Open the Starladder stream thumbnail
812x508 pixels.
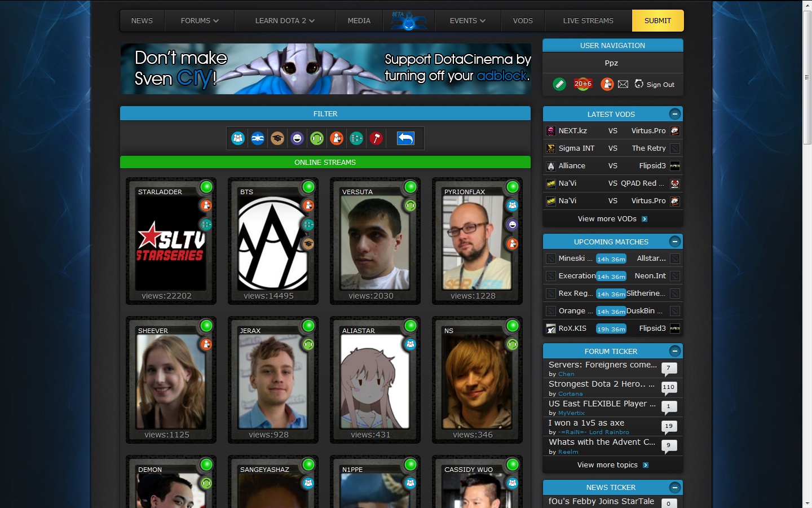click(170, 241)
